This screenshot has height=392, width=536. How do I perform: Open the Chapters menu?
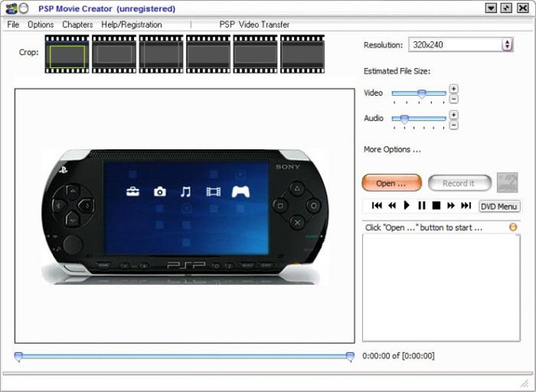pos(78,25)
